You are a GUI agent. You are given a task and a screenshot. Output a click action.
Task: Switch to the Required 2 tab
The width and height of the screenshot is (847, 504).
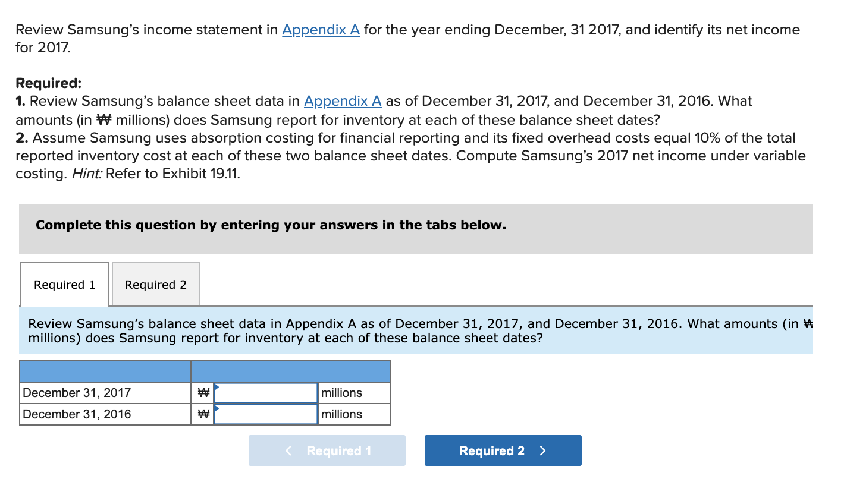[155, 285]
